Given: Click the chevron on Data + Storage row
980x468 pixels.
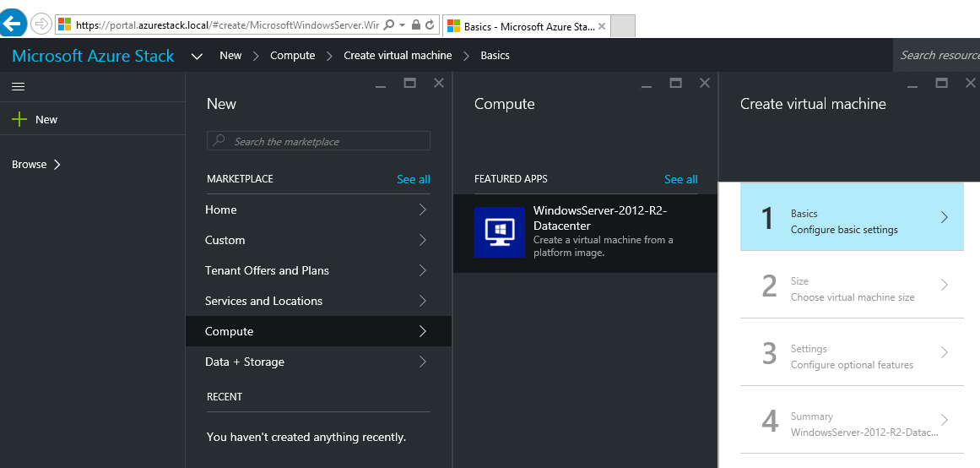Looking at the screenshot, I should point(423,362).
